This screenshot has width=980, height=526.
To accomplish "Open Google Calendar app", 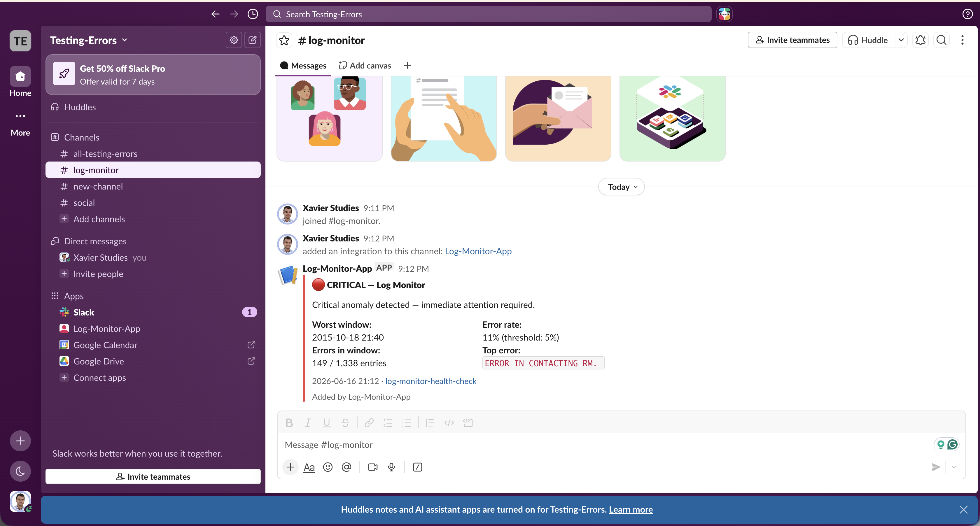I will point(153,345).
